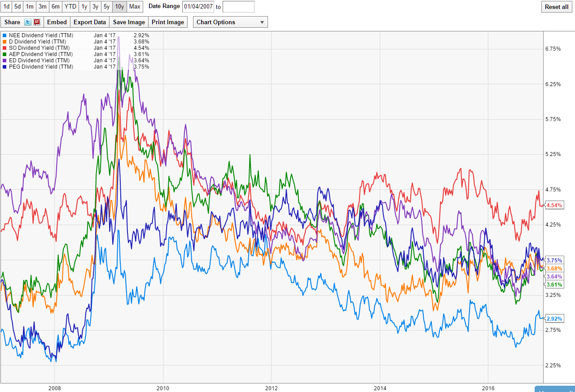575x392 pixels.
Task: Switch to 1m time range
Action: tap(30, 7)
